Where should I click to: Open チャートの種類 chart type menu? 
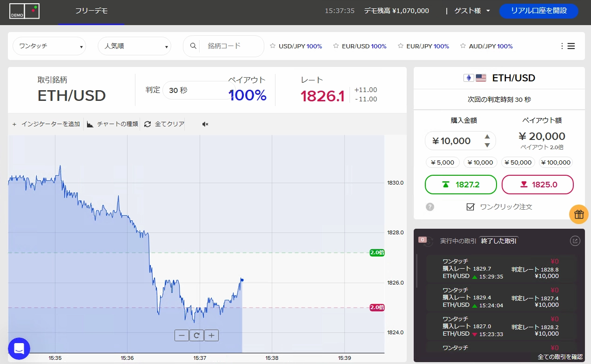click(x=112, y=124)
